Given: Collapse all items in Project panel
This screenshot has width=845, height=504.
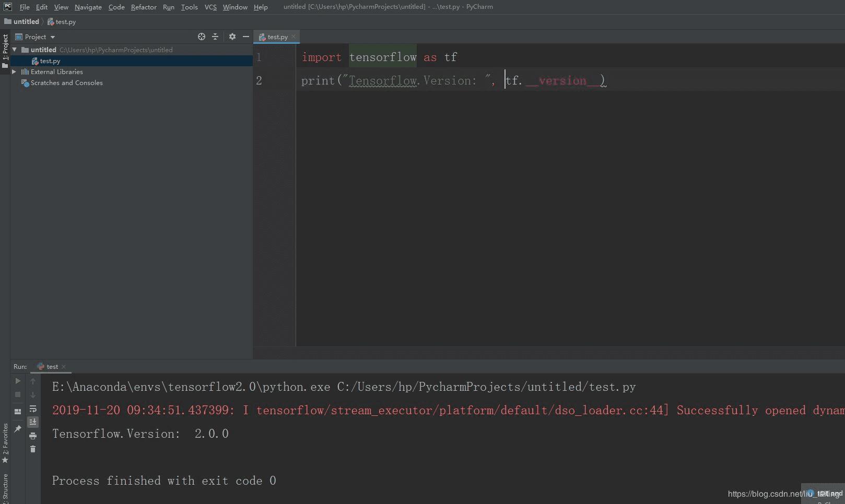Looking at the screenshot, I should point(215,37).
